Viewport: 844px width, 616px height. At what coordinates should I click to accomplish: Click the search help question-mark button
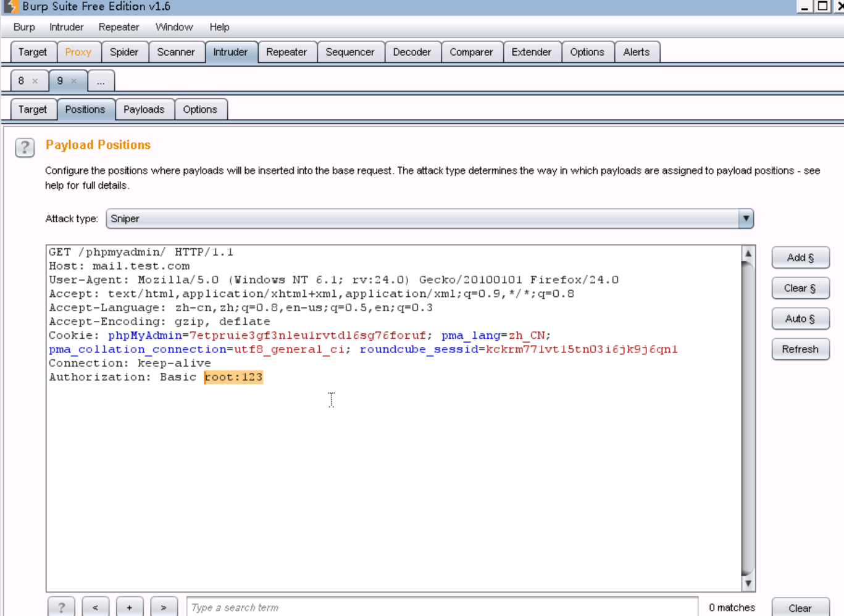61,607
